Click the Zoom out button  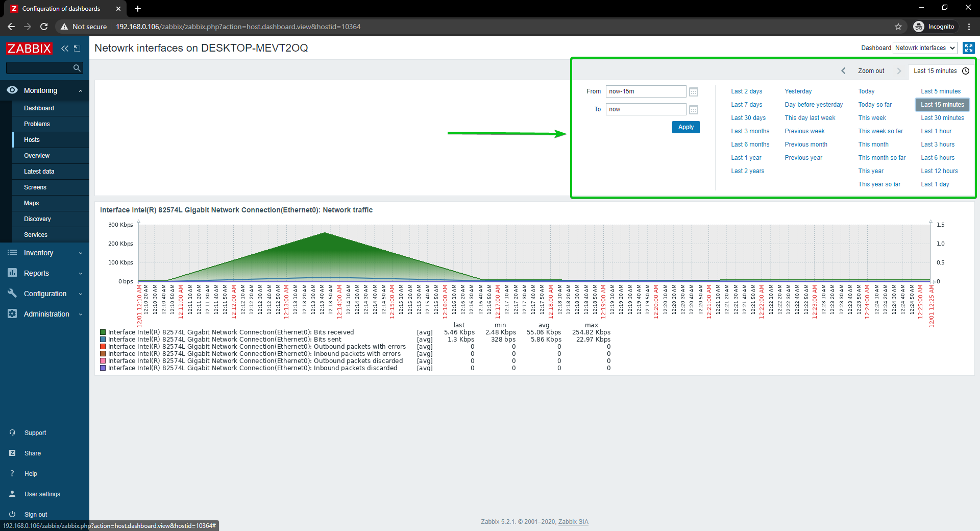[871, 71]
